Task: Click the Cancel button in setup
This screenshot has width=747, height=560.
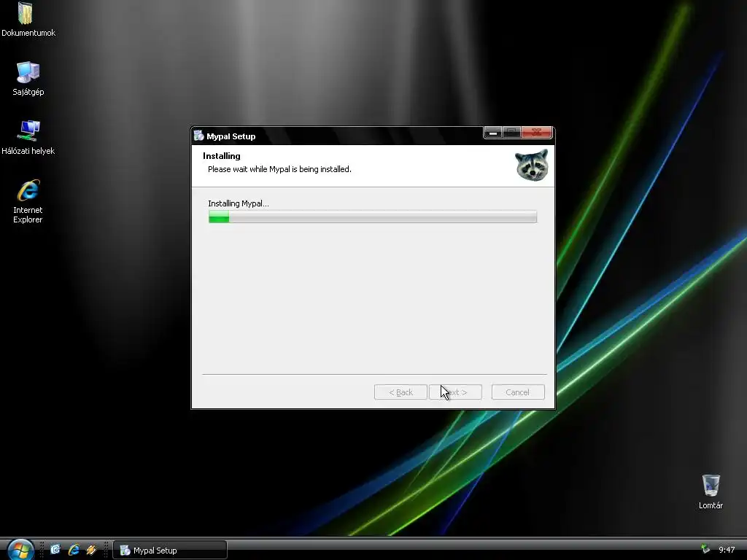Action: click(518, 392)
